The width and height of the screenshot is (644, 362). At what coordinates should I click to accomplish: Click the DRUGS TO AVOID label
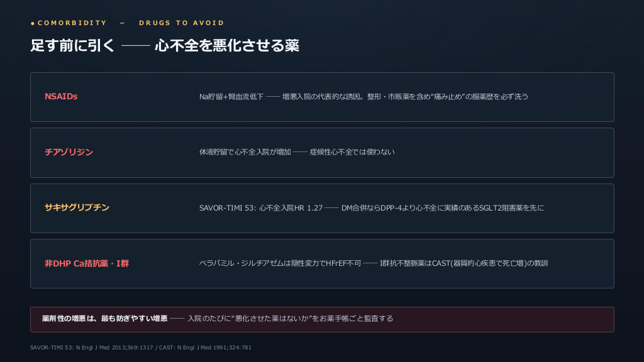pos(182,23)
